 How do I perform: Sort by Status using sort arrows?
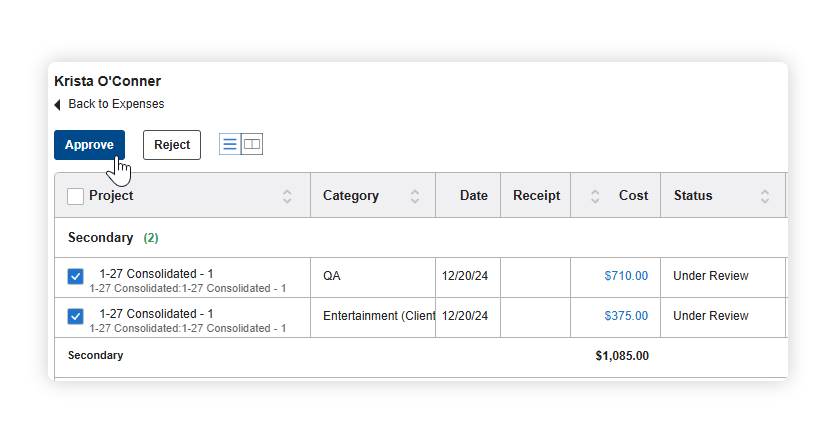[765, 196]
